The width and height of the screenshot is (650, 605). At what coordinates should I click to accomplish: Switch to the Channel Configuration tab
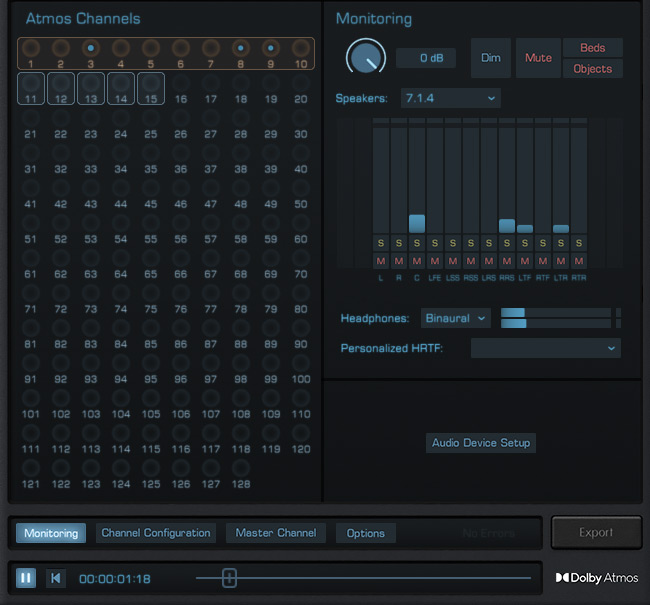tap(156, 533)
